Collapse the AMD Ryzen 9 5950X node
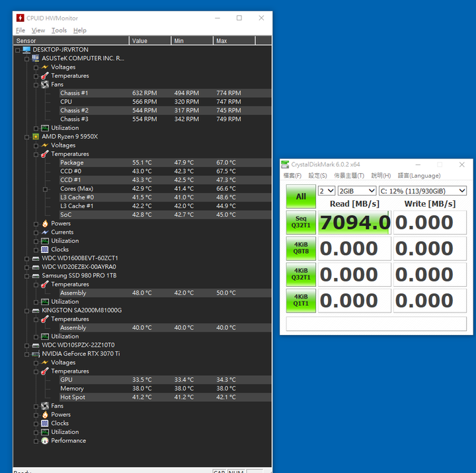476x473 pixels. pos(26,137)
